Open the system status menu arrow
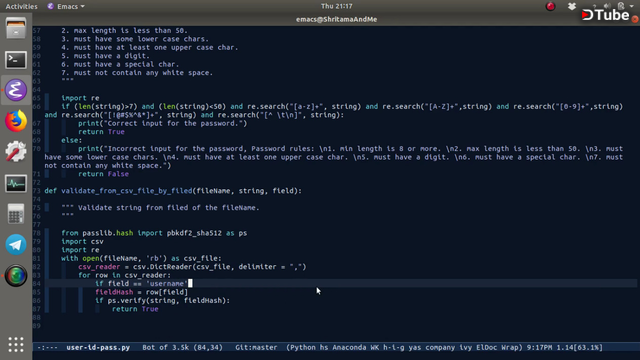 point(631,6)
